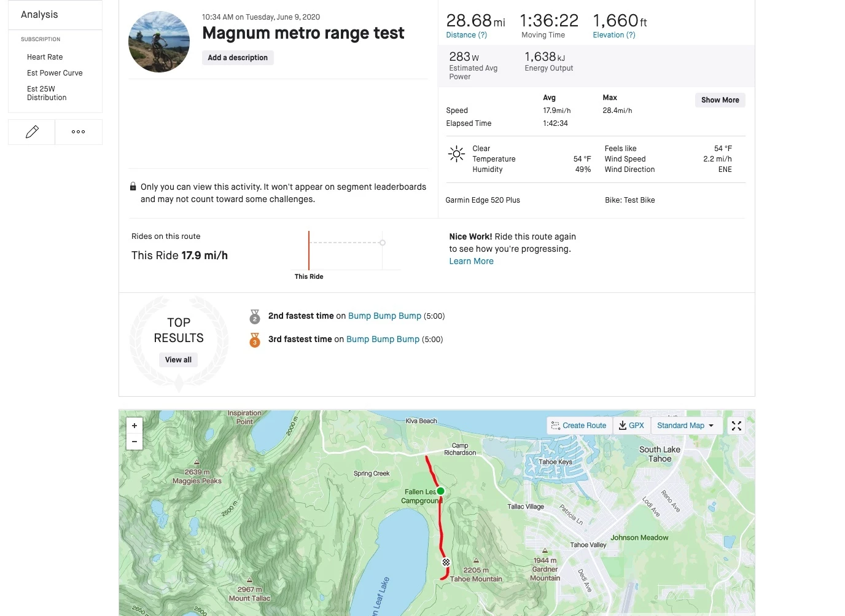Download the GPX file

(x=631, y=426)
